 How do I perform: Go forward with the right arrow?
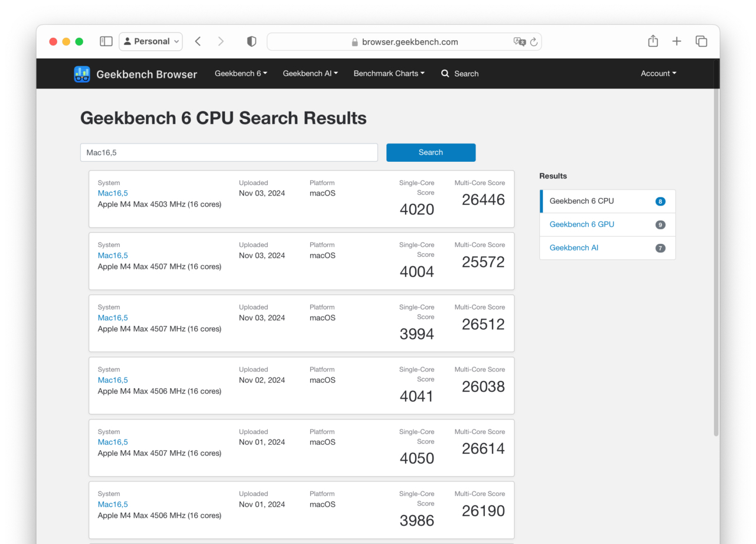(x=221, y=41)
